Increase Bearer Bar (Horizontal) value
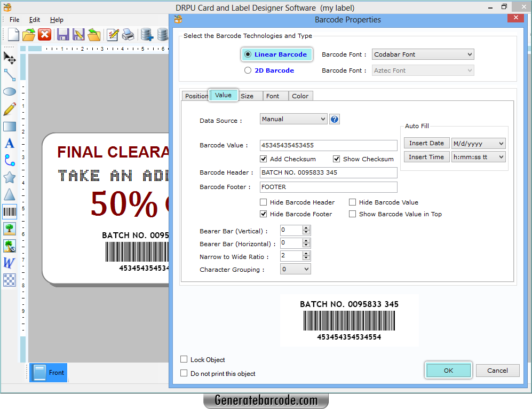The height and width of the screenshot is (409, 532). click(x=306, y=241)
